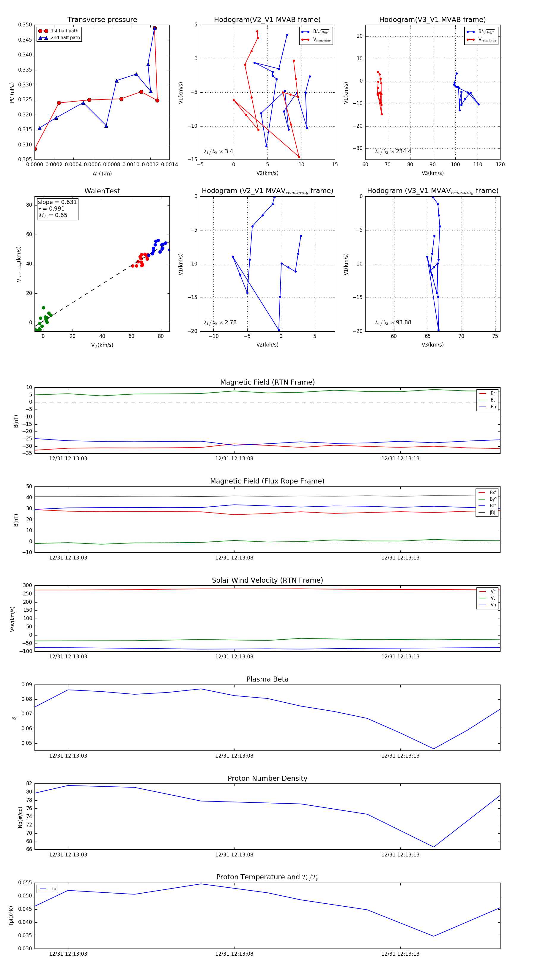Click the 'Hodogram (V2_V1 MVAV remaining frame)' title
The image size is (535, 980).
[x=267, y=191]
